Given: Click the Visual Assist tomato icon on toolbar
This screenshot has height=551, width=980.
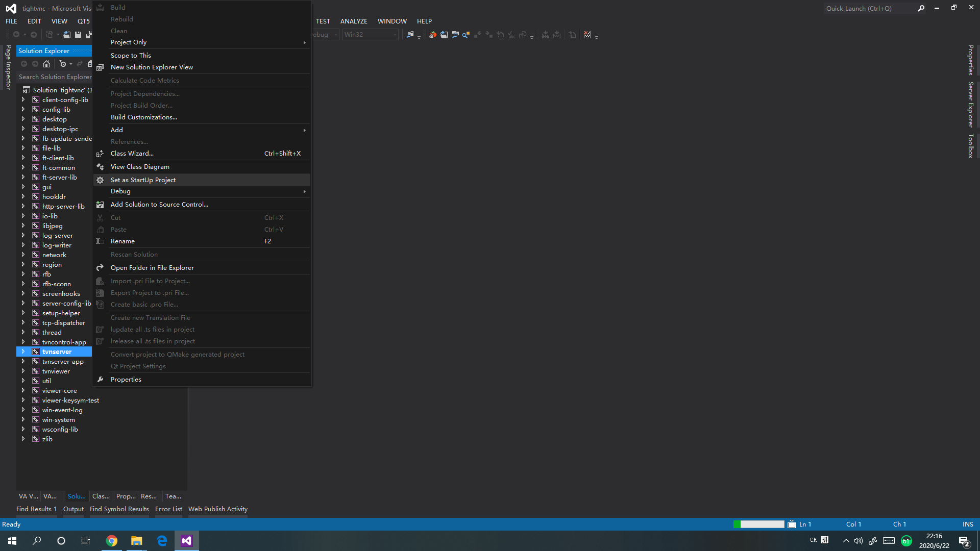Looking at the screenshot, I should [433, 35].
